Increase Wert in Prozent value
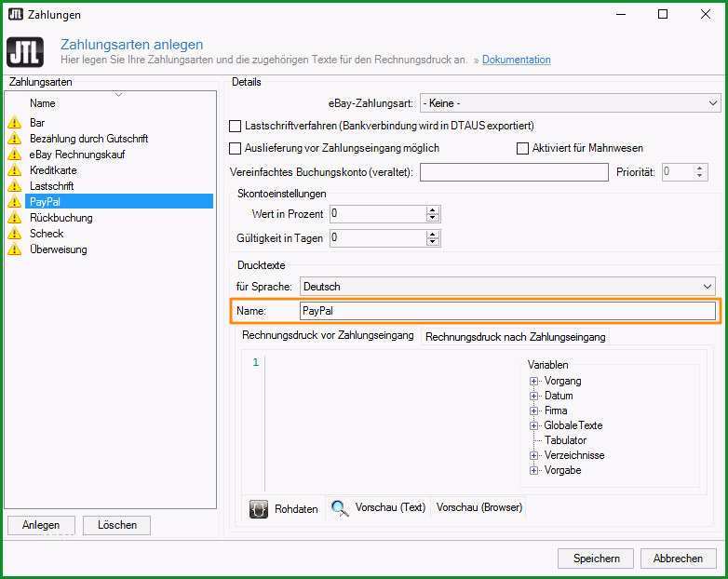 [x=433, y=210]
